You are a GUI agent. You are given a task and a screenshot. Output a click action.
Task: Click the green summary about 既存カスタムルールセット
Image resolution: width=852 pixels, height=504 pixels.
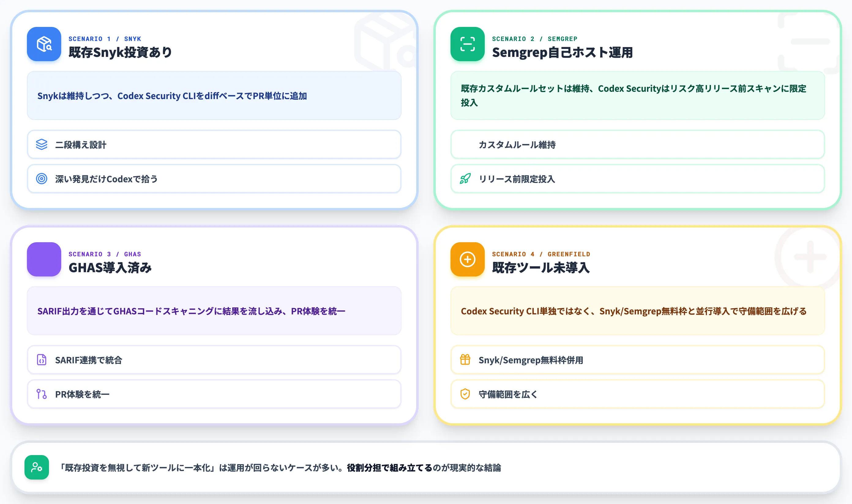637,95
